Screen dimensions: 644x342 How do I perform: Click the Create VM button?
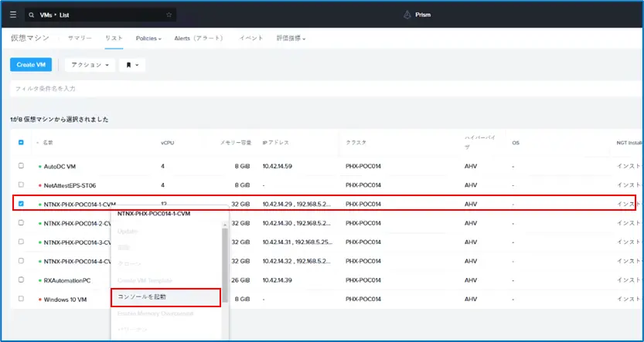tap(31, 65)
